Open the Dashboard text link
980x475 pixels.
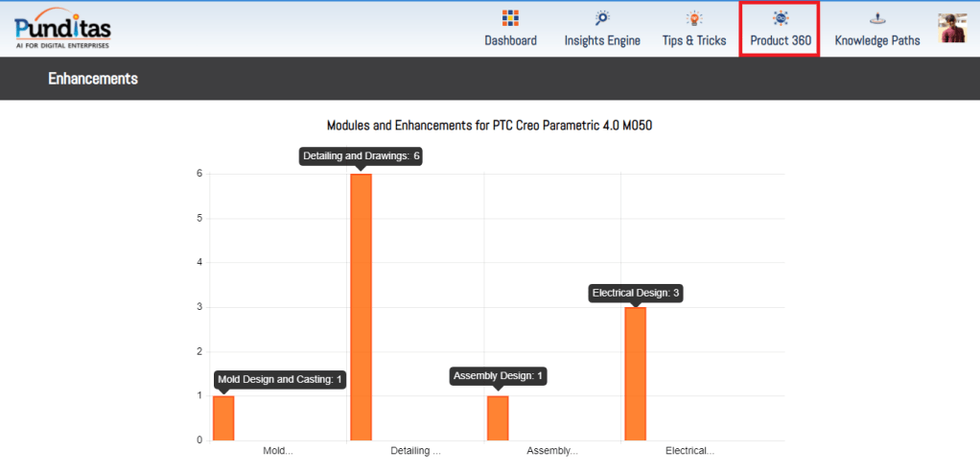tap(510, 40)
